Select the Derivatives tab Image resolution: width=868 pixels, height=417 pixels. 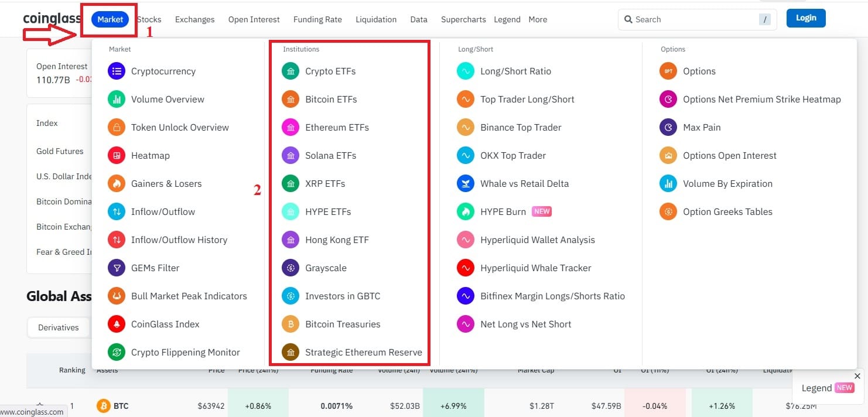tap(59, 327)
